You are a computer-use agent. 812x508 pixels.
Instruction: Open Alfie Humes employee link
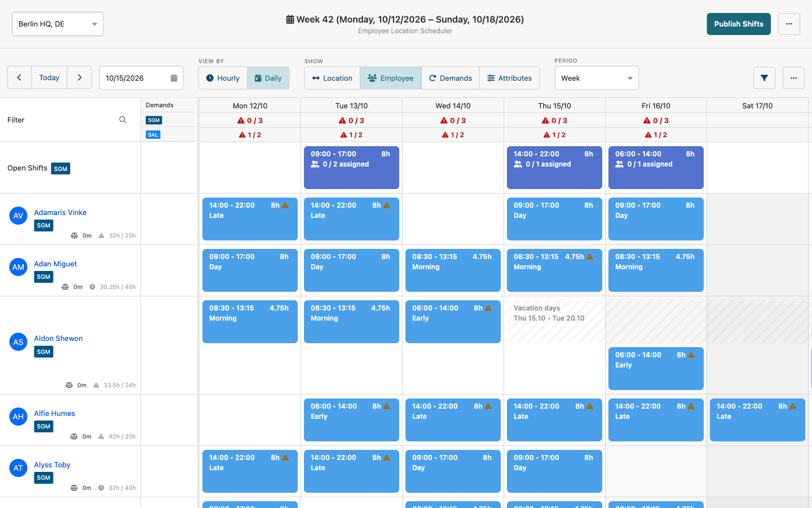pyautogui.click(x=54, y=413)
